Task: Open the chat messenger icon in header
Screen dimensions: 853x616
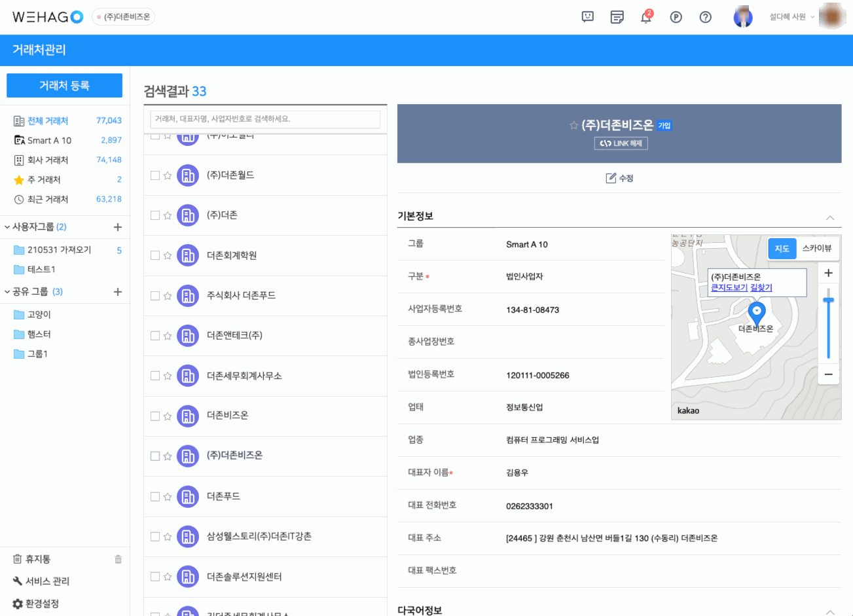Action: click(588, 17)
